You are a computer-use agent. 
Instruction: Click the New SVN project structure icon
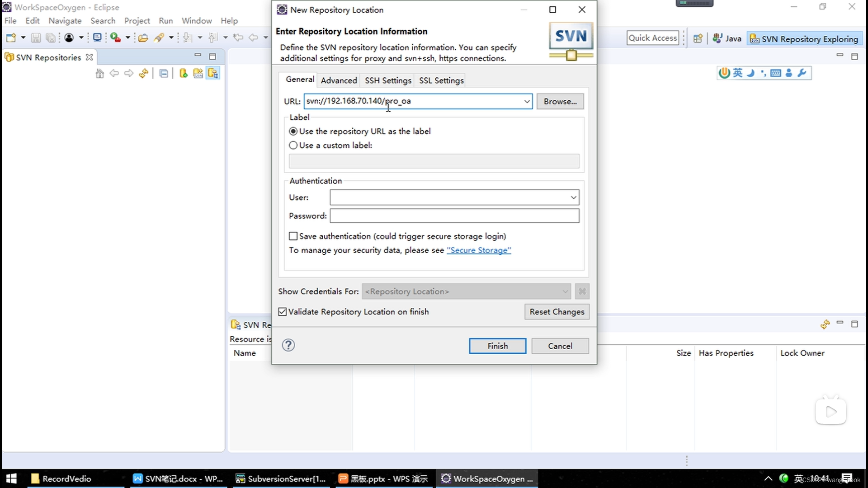coord(198,73)
